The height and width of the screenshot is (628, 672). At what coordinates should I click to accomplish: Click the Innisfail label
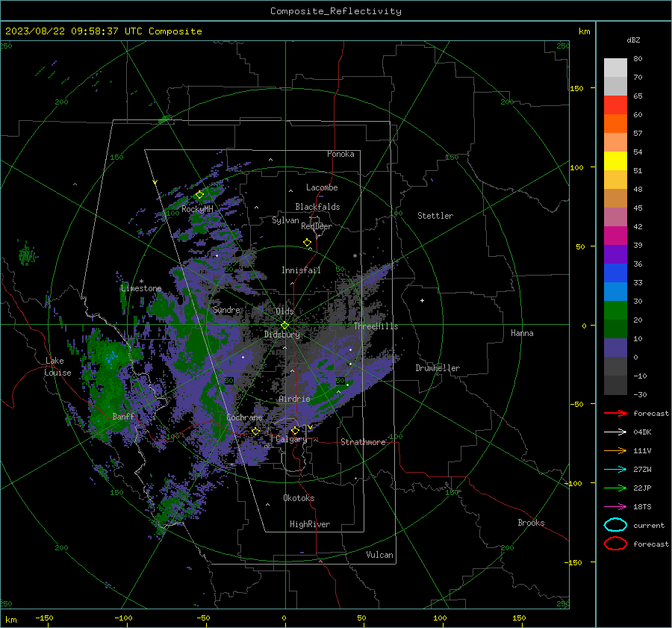(x=301, y=270)
